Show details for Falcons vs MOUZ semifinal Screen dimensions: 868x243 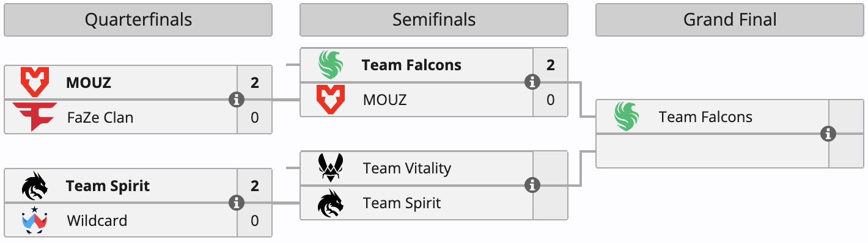click(x=532, y=82)
